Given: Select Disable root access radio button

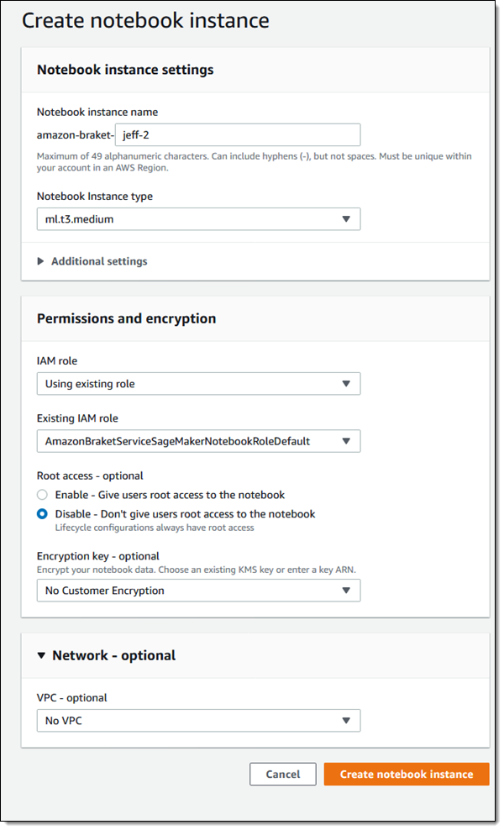Looking at the screenshot, I should [x=43, y=514].
